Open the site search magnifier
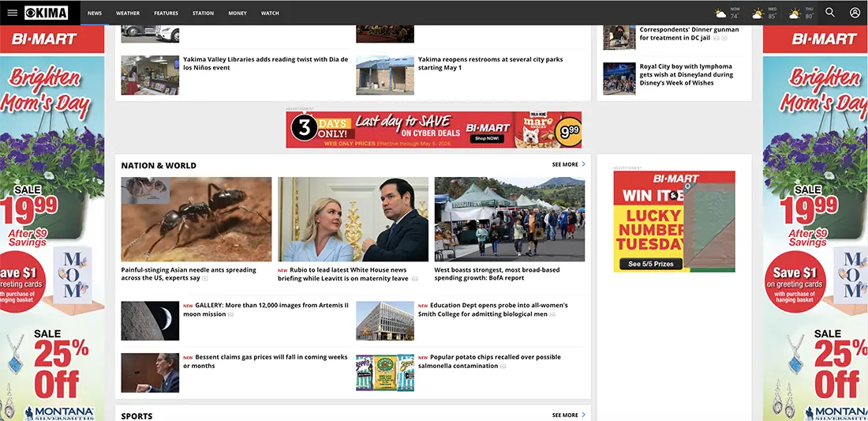Screen dimensions: 868x421 pyautogui.click(x=830, y=12)
